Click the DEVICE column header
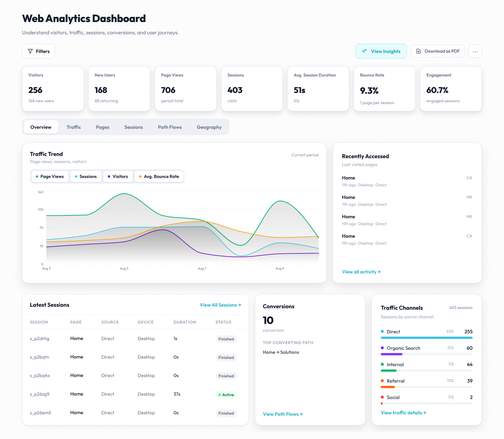 pyautogui.click(x=146, y=322)
